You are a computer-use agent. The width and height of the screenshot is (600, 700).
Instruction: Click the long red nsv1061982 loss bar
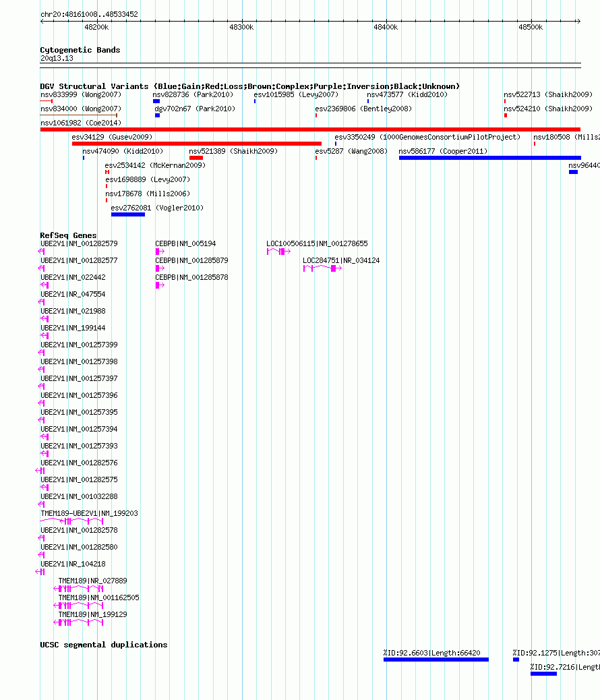point(310,129)
